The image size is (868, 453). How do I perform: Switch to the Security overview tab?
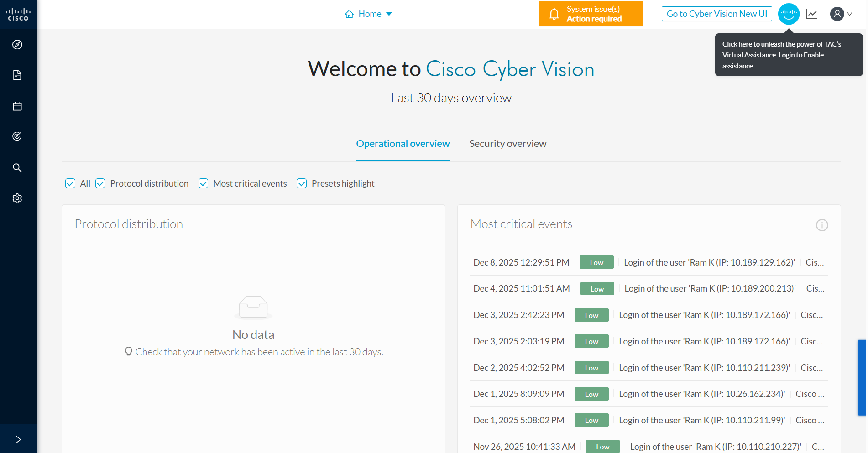(x=507, y=144)
